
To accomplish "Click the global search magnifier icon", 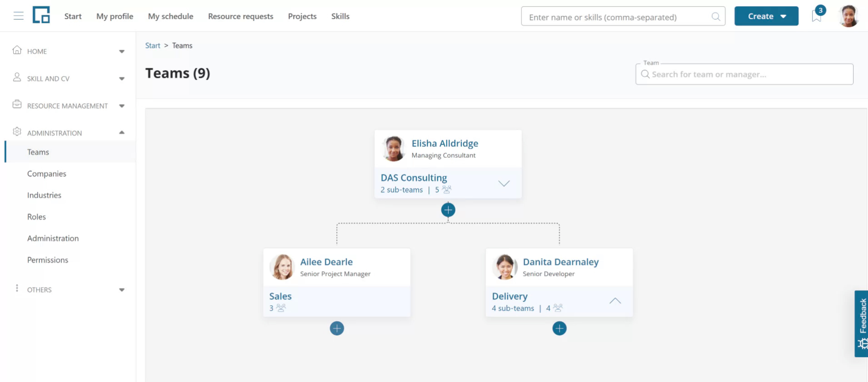I will click(715, 17).
